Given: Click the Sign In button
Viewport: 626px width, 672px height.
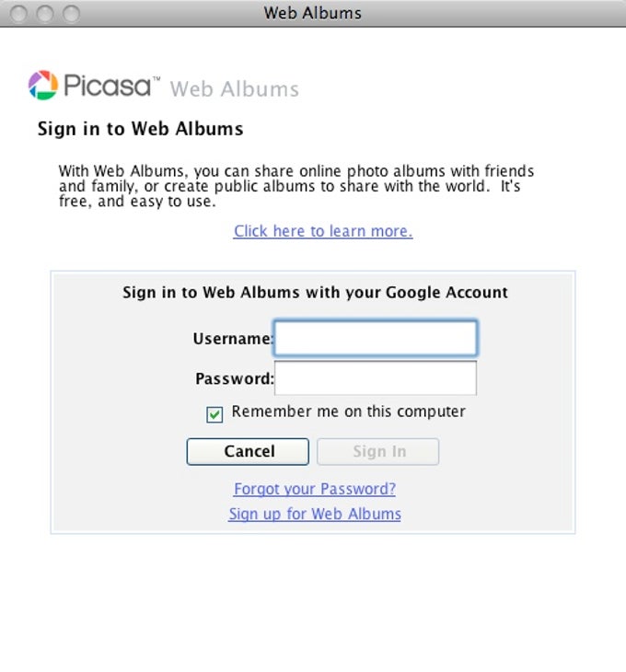Looking at the screenshot, I should pyautogui.click(x=378, y=451).
